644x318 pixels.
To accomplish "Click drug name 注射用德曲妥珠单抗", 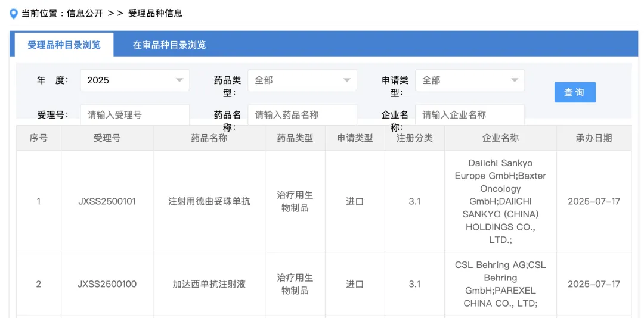I will tap(209, 201).
